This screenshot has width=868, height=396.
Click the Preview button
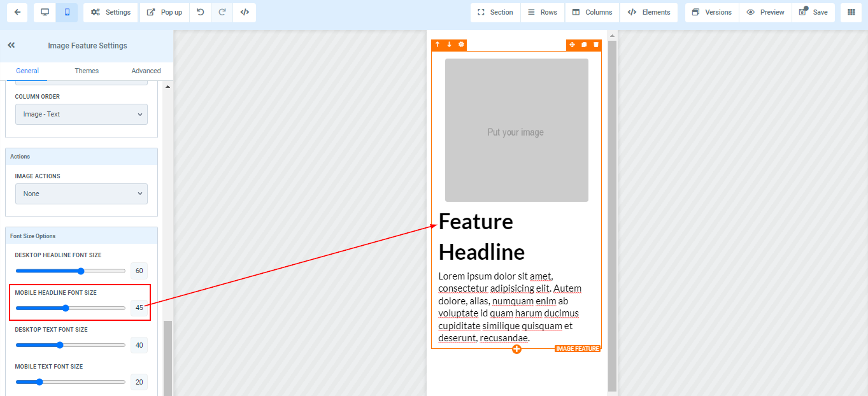(765, 12)
